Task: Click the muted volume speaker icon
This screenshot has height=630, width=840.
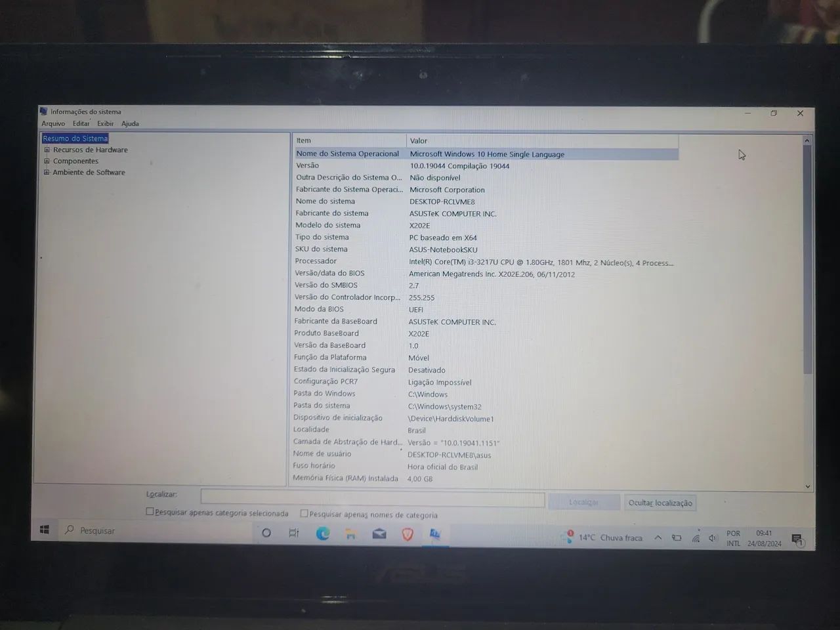Action: point(713,539)
